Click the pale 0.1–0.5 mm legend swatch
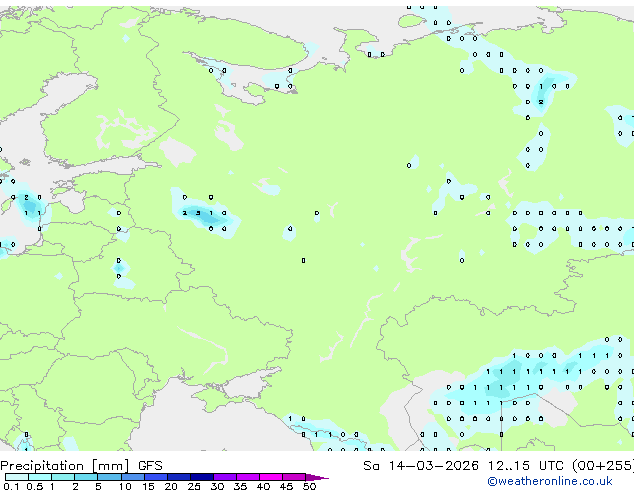The width and height of the screenshot is (634, 490). 17,477
